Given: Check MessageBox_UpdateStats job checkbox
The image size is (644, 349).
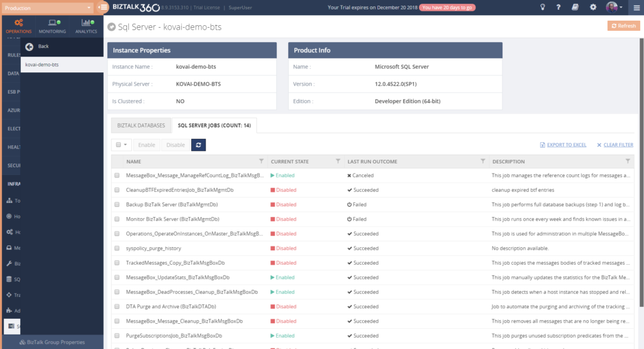Looking at the screenshot, I should 117,277.
